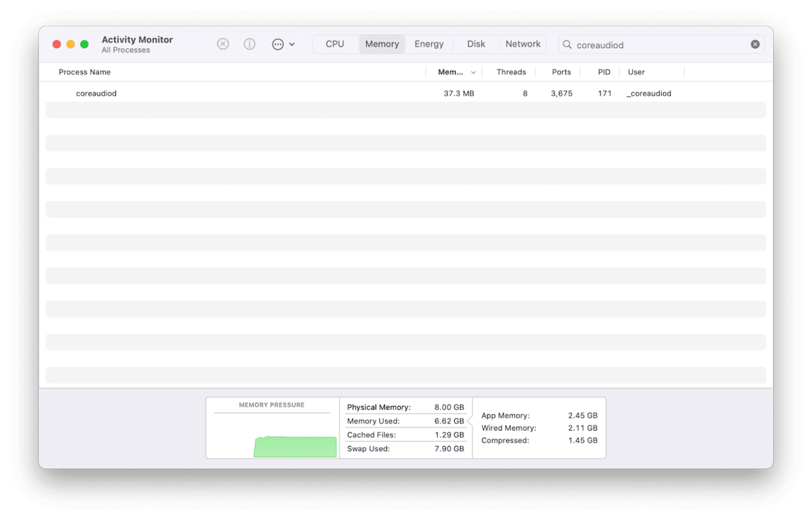This screenshot has width=812, height=520.
Task: Sort by the Memory column header
Action: coord(451,72)
